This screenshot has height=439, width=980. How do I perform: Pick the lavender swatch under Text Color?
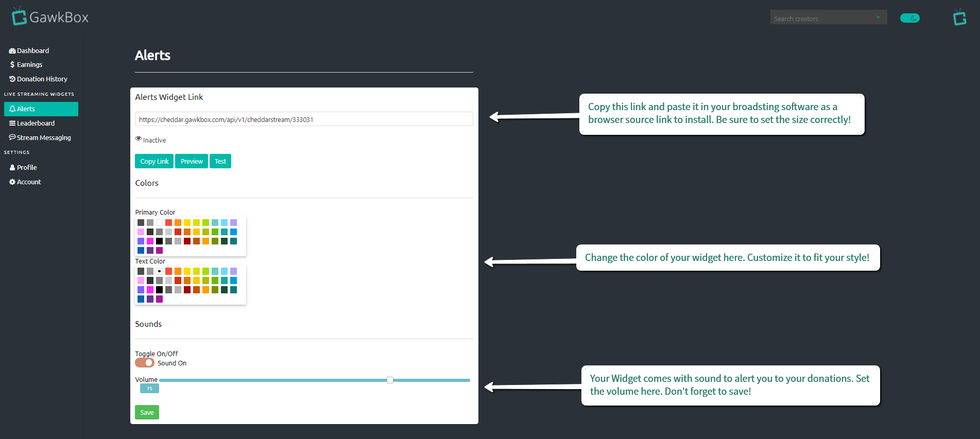234,271
